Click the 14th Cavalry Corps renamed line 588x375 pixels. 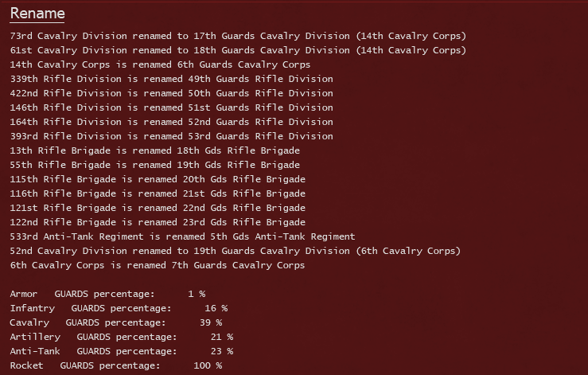pyautogui.click(x=160, y=64)
